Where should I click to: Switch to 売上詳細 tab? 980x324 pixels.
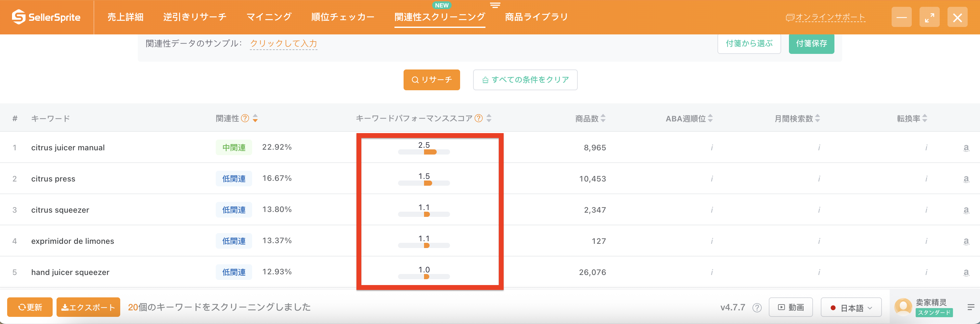(125, 17)
